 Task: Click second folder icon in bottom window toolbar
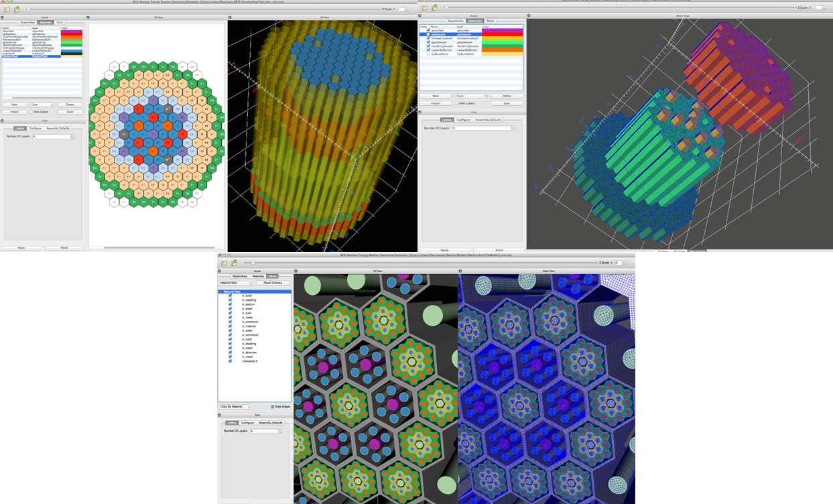click(x=234, y=263)
